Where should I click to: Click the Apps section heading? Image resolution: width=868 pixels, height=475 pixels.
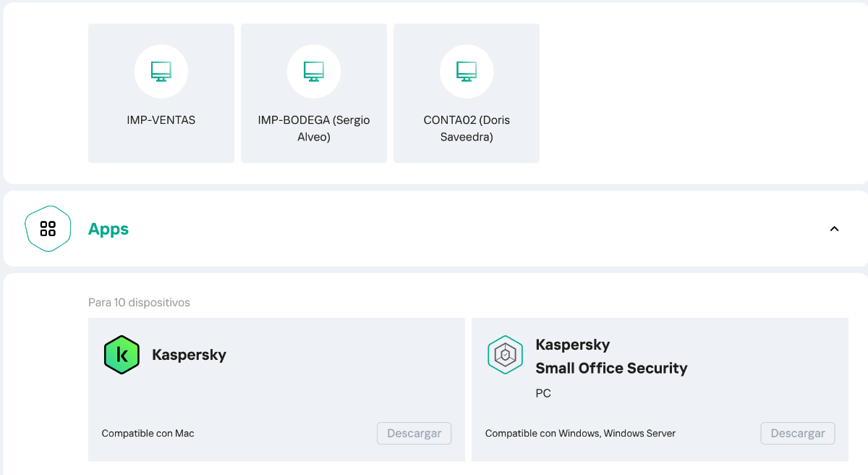109,230
